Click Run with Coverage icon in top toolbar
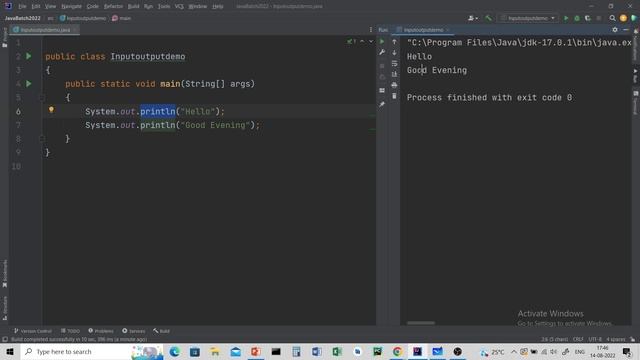This screenshot has height=360, width=640. (588, 18)
